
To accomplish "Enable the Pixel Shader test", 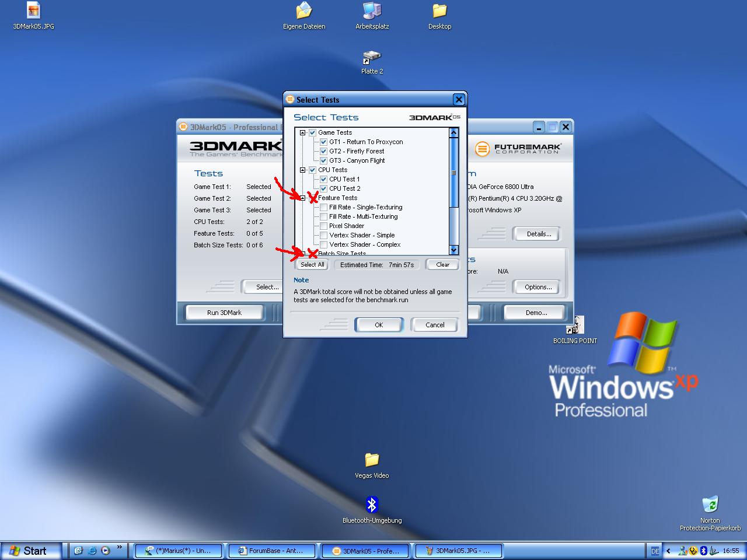I will pyautogui.click(x=323, y=226).
